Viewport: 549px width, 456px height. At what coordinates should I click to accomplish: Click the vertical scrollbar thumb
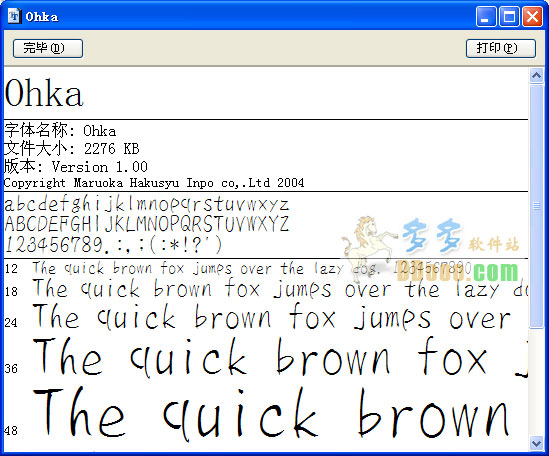click(x=536, y=207)
